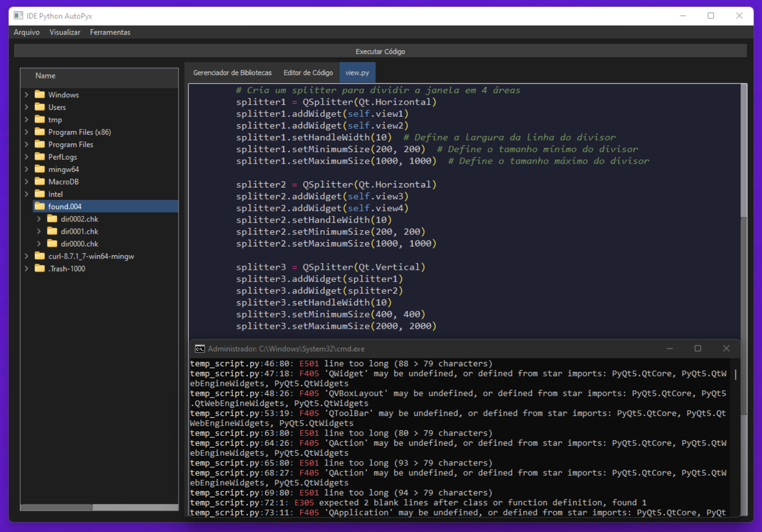This screenshot has height=532, width=762.
Task: Expand the Users folder
Action: tap(27, 107)
